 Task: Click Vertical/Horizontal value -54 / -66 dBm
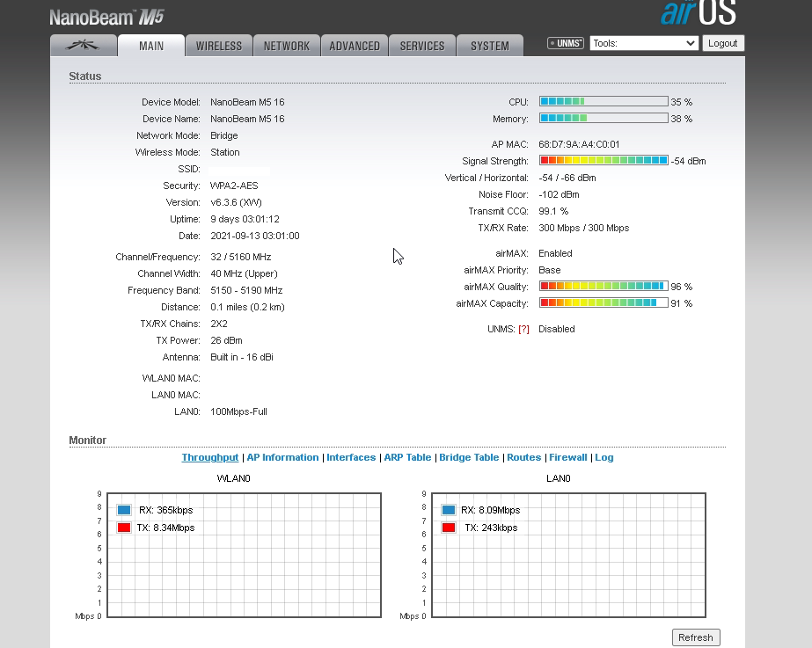tap(567, 178)
